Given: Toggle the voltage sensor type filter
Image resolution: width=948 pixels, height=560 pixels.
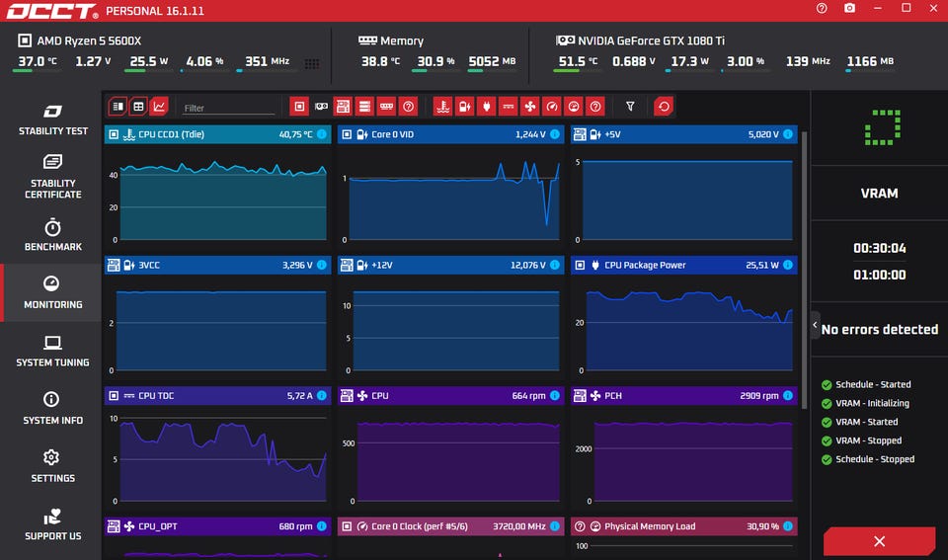Looking at the screenshot, I should tap(465, 107).
